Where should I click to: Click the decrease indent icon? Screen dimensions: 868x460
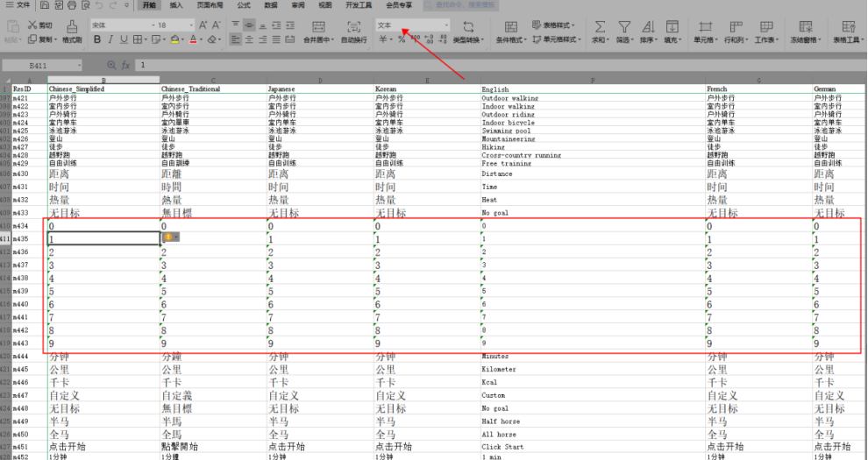(x=276, y=25)
